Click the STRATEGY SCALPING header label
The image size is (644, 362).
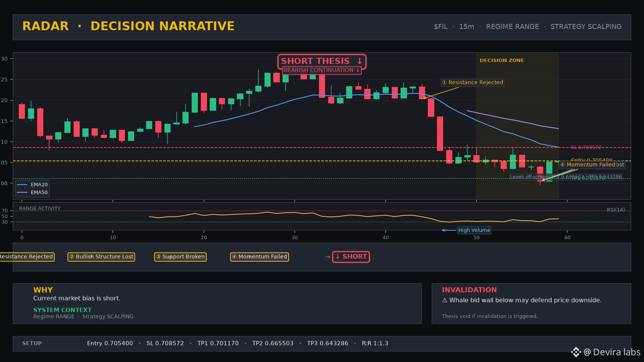[x=586, y=27]
